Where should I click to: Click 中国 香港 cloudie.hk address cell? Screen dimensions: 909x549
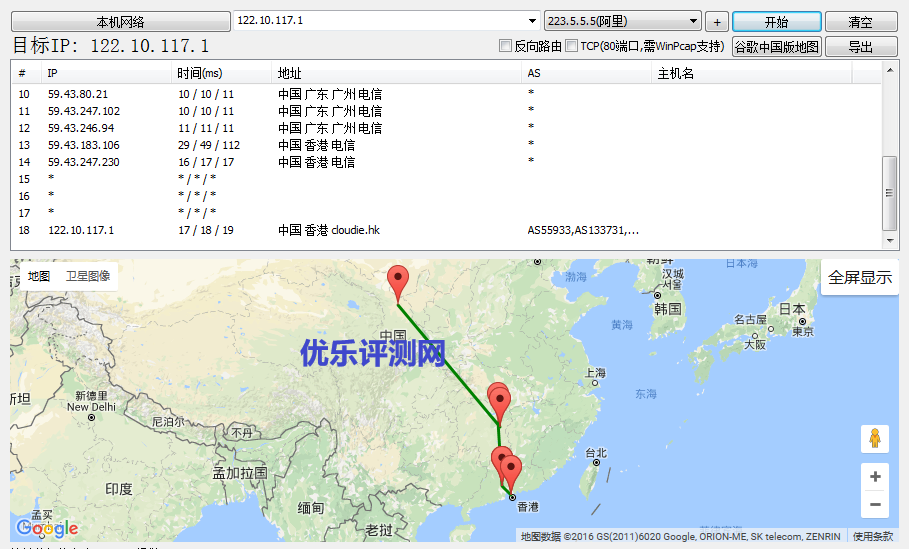329,230
